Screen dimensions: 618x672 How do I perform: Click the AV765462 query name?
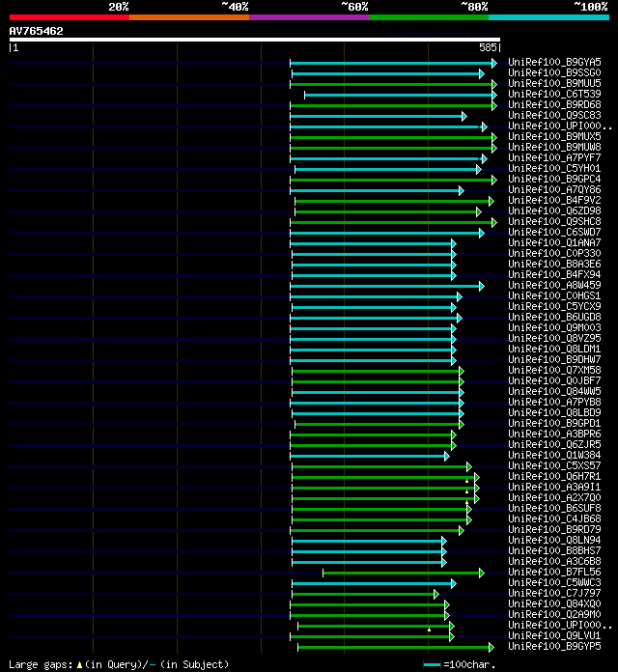(36, 31)
